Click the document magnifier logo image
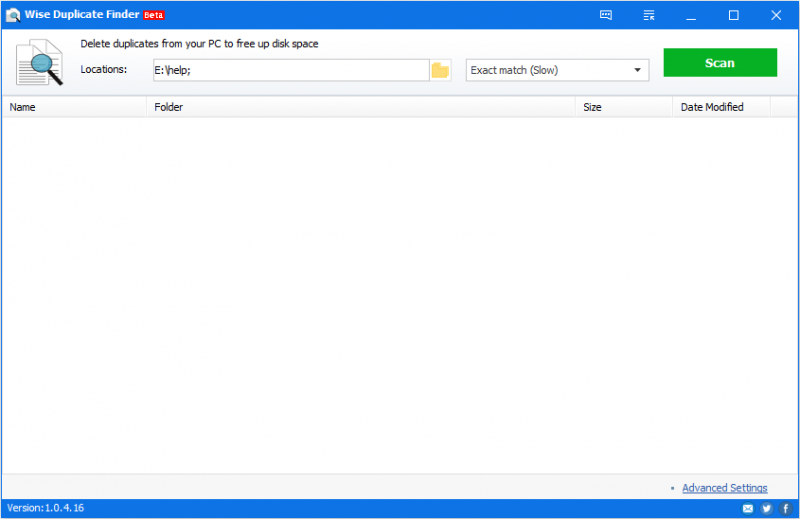 39,62
